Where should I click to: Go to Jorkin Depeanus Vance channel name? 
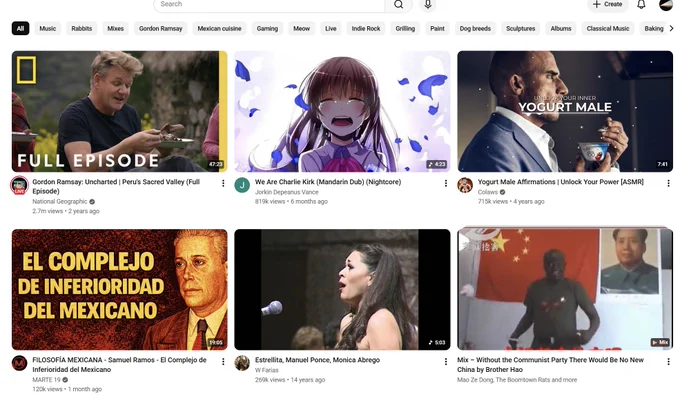[287, 192]
